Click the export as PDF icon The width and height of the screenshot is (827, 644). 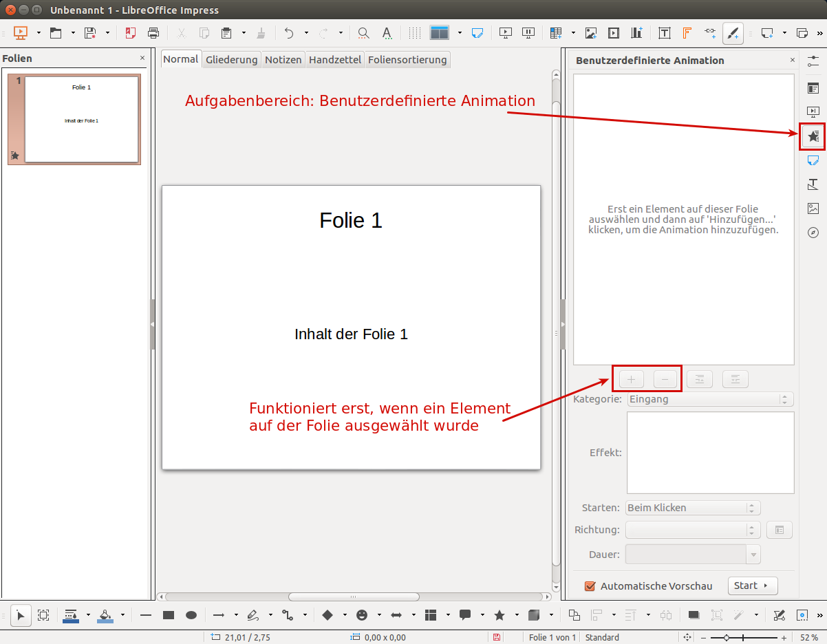click(x=130, y=33)
